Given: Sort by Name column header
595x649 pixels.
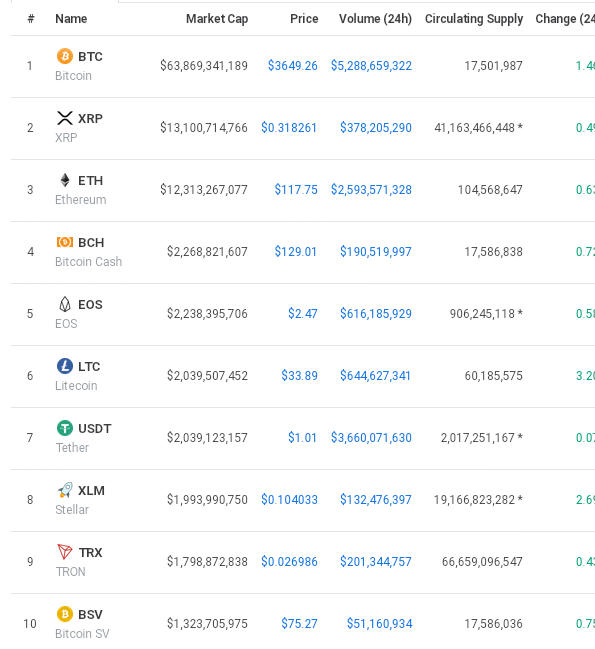Looking at the screenshot, I should 71,19.
